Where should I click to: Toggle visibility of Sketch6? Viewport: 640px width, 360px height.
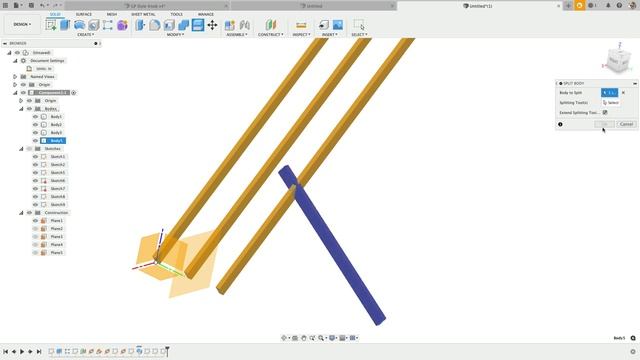pyautogui.click(x=36, y=180)
